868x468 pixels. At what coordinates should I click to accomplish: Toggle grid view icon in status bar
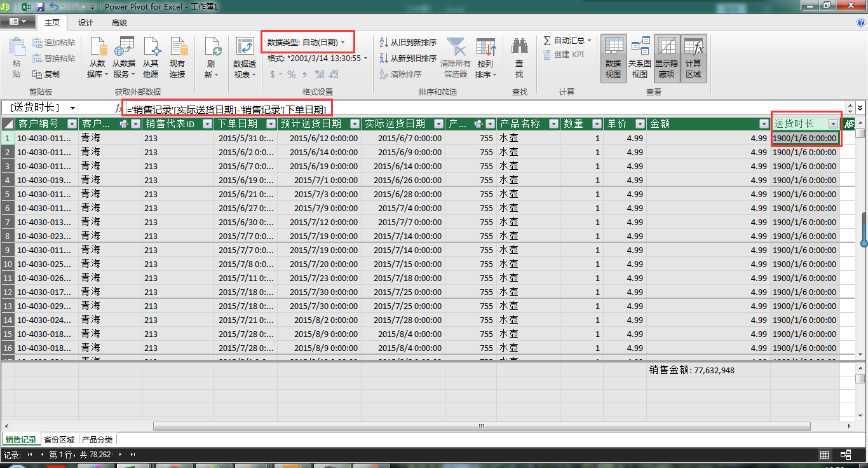click(x=824, y=455)
